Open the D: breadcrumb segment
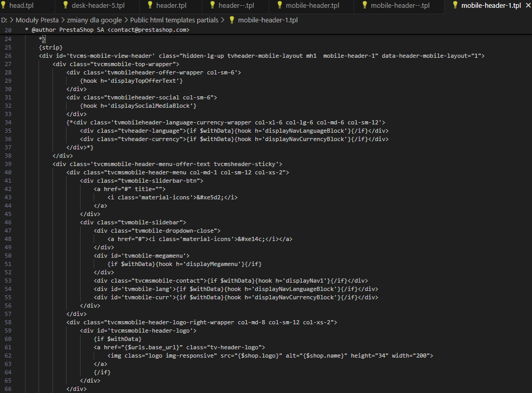Image resolution: width=532 pixels, height=393 pixels. (x=4, y=20)
